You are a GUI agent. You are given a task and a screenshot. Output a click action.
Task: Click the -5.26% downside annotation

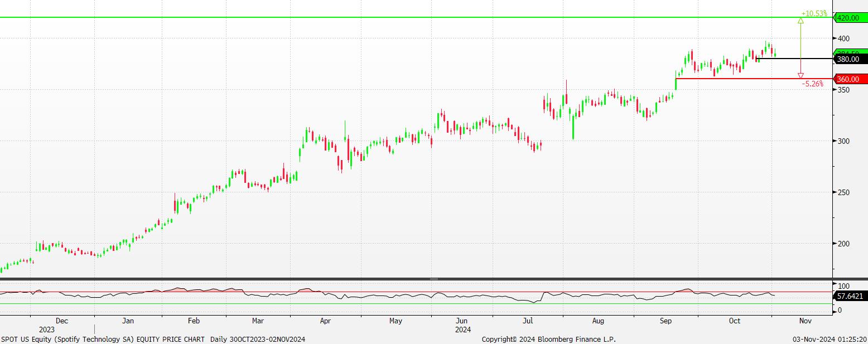(812, 84)
